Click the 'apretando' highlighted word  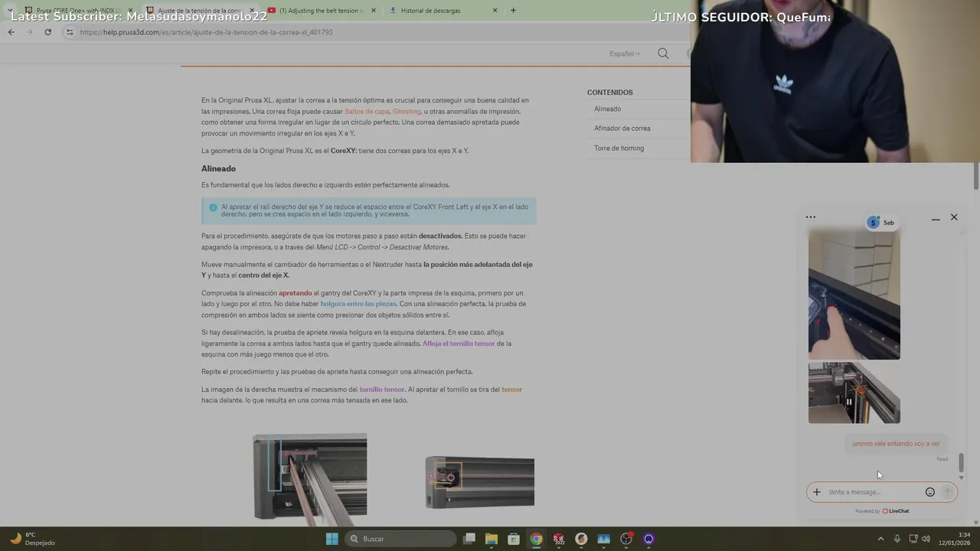pos(295,293)
